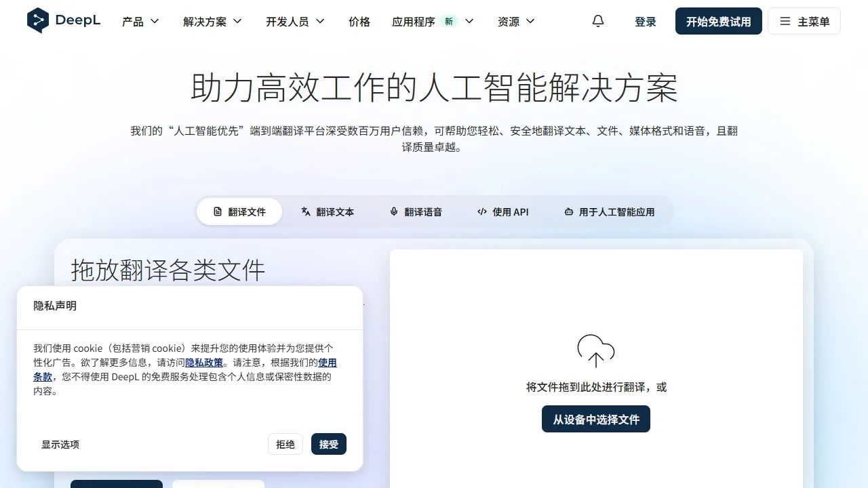The height and width of the screenshot is (488, 868).
Task: Expand the 产品 dropdown menu
Action: (x=140, y=22)
